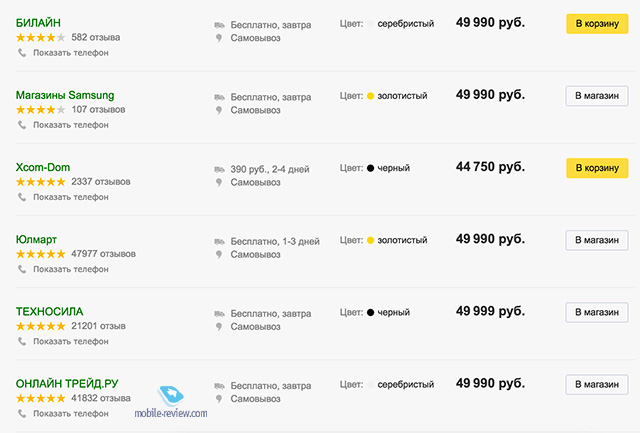640x433 pixels.
Task: Click the 44 750 руб. price
Action: tap(490, 167)
